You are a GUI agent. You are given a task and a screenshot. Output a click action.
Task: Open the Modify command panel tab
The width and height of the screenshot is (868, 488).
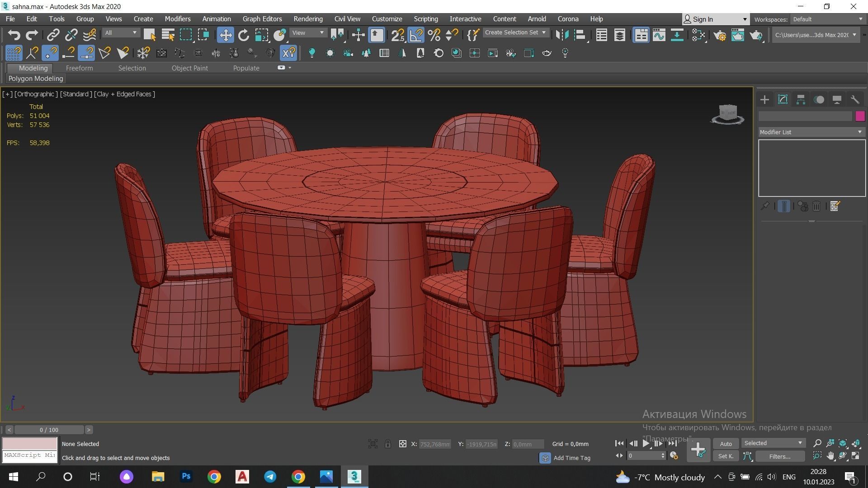783,99
